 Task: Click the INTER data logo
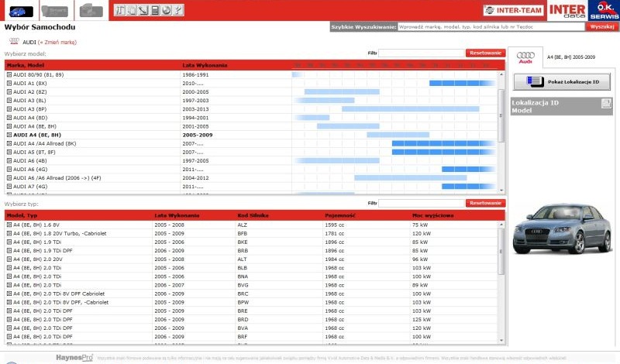tap(567, 11)
